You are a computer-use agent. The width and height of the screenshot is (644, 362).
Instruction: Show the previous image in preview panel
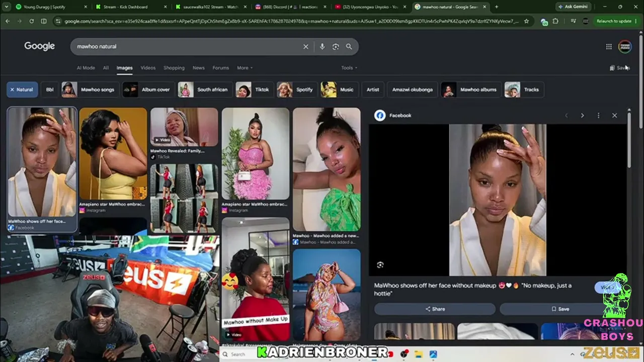(566, 115)
